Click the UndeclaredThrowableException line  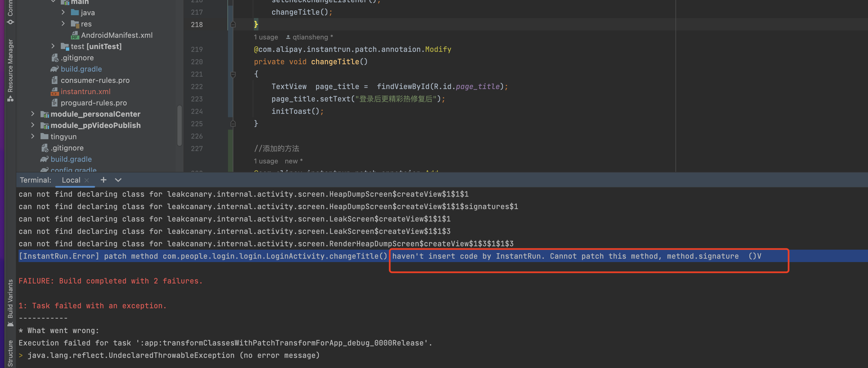coord(169,355)
